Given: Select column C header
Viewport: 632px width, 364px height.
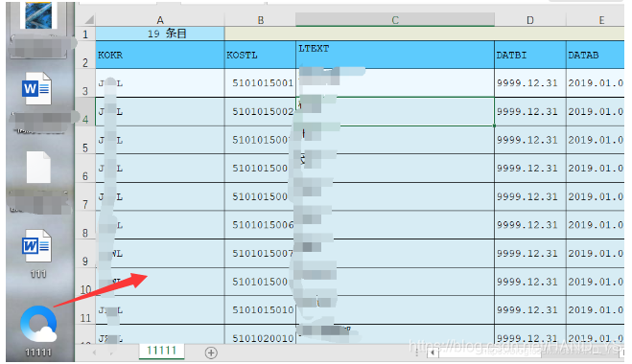Looking at the screenshot, I should [x=395, y=20].
